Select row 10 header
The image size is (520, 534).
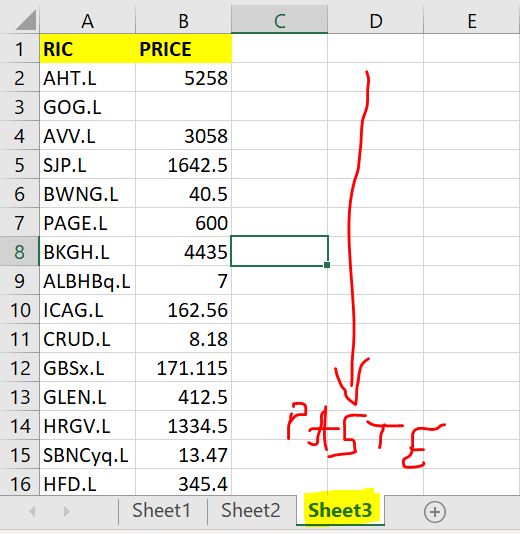19,310
